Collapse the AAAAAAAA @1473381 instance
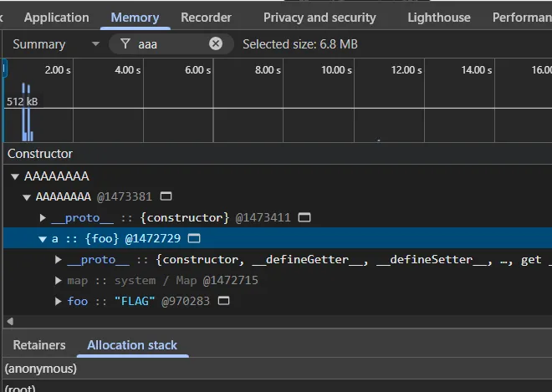This screenshot has width=552, height=392. 28,197
